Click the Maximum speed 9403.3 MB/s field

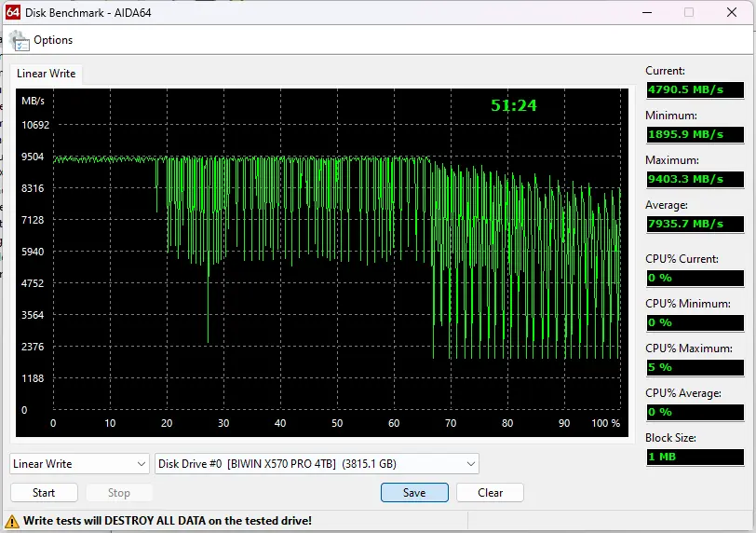(x=695, y=179)
